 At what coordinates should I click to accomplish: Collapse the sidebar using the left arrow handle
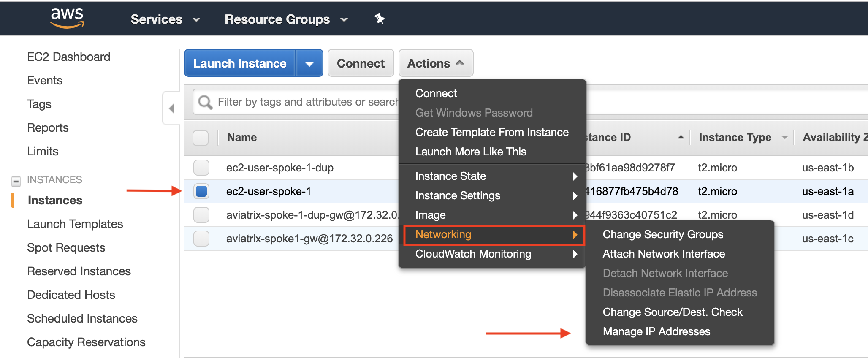coord(171,108)
